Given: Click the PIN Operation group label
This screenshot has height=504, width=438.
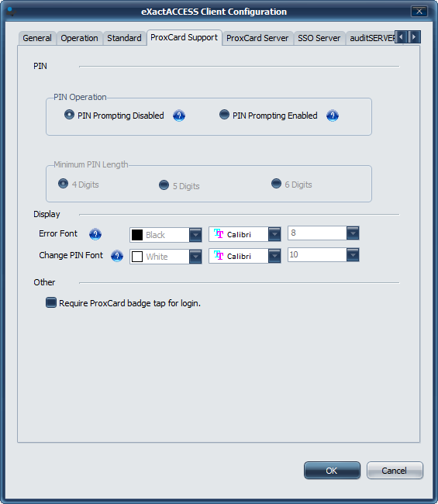Looking at the screenshot, I should click(80, 97).
